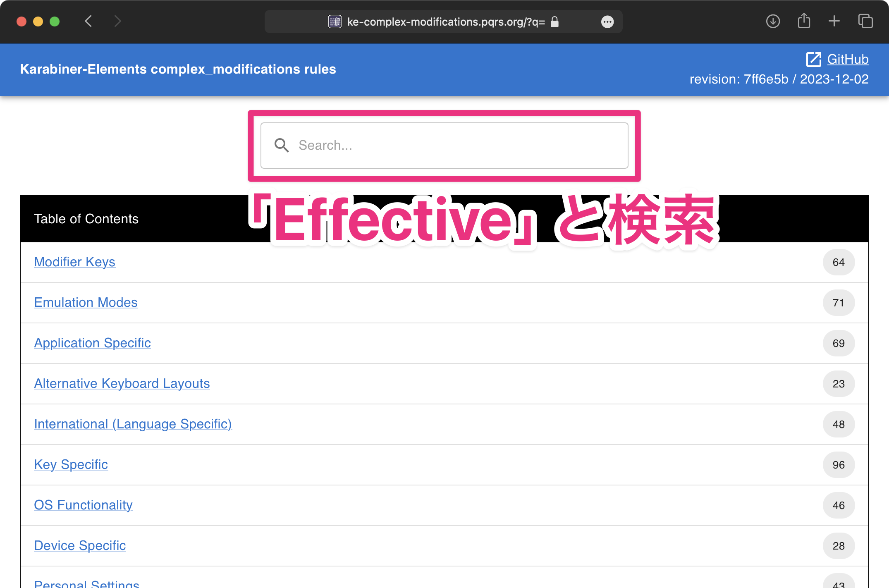
Task: Open Key Specific category
Action: point(71,464)
